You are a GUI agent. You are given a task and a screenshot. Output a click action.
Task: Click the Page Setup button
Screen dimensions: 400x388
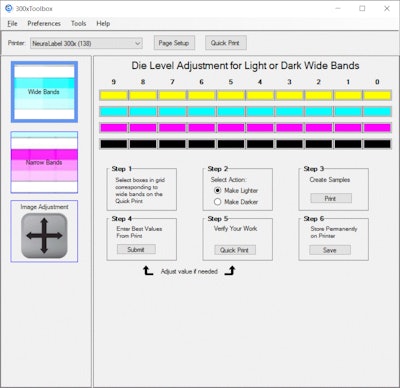point(174,43)
